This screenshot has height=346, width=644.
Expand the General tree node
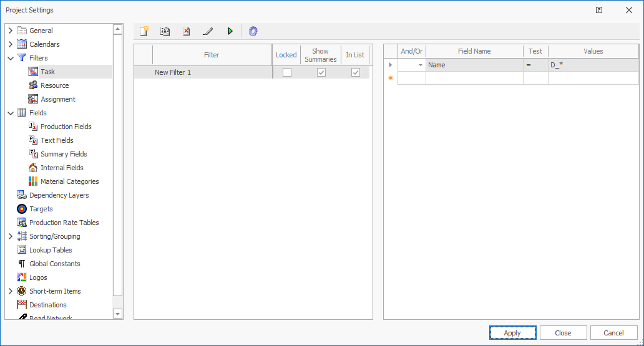[11, 31]
